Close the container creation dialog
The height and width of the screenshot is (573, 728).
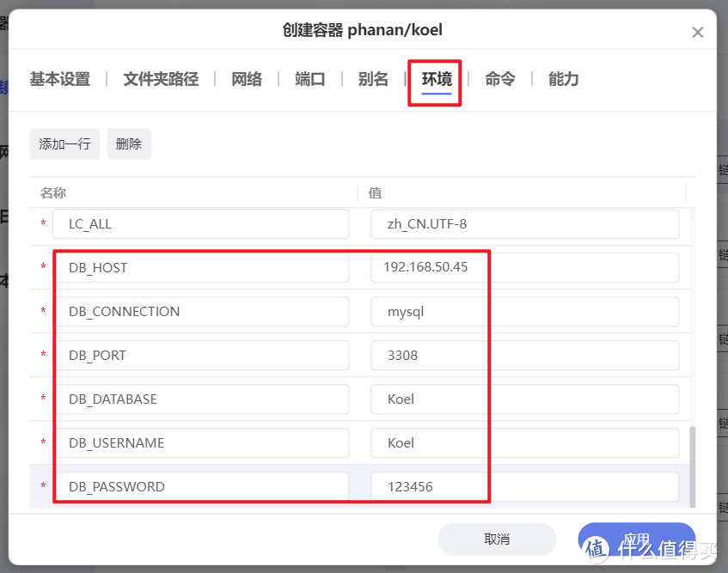(697, 32)
